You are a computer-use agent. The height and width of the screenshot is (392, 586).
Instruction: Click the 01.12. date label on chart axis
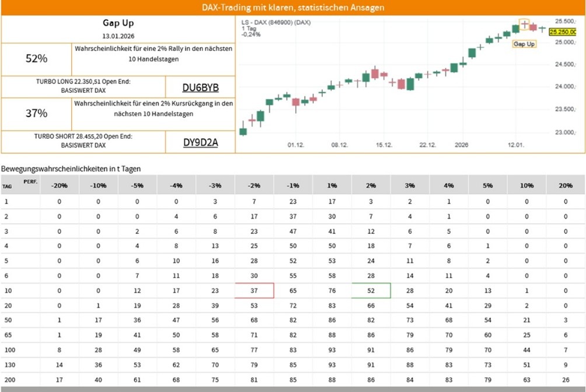[x=297, y=145]
